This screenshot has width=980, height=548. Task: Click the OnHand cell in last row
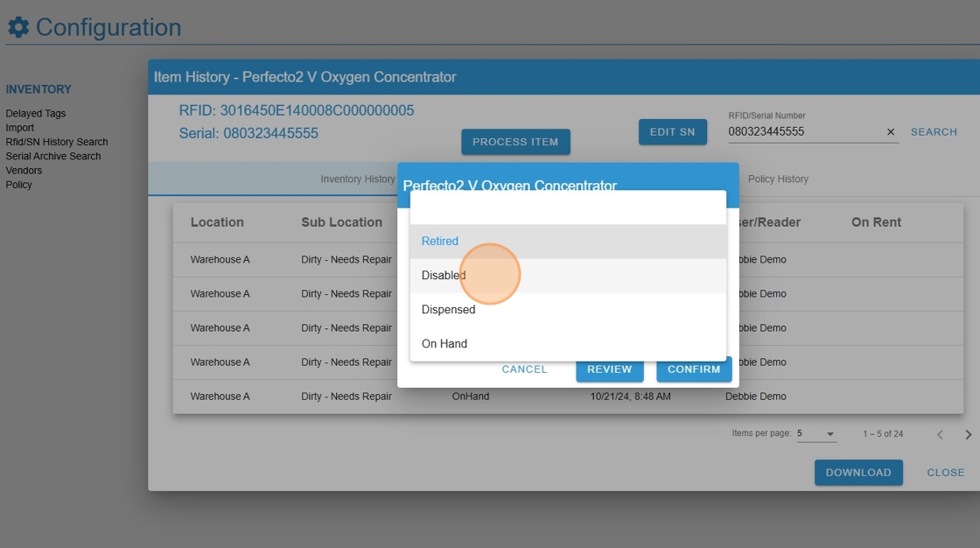click(471, 396)
